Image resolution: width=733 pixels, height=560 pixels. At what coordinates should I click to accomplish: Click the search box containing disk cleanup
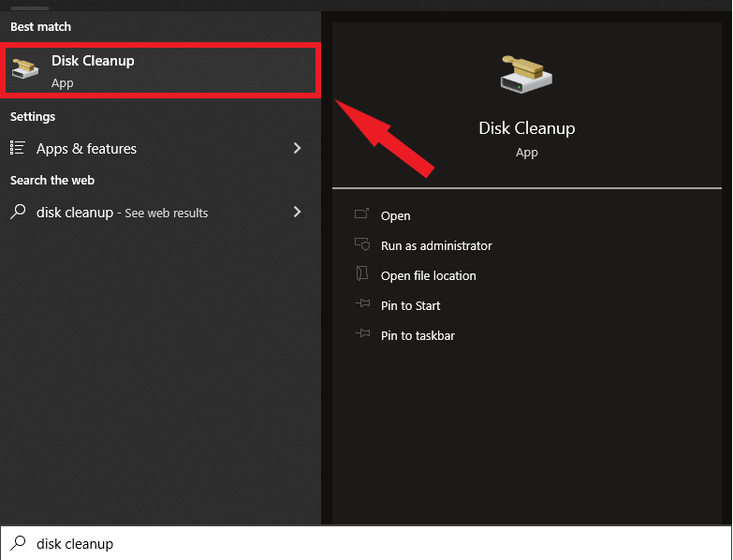tap(366, 544)
